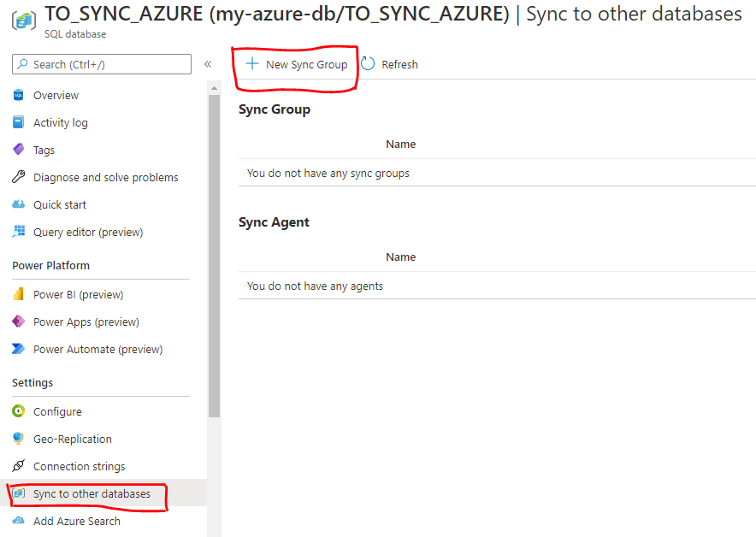The height and width of the screenshot is (537, 756).
Task: Click the 'SQL database' subtitle text
Action: tap(75, 34)
